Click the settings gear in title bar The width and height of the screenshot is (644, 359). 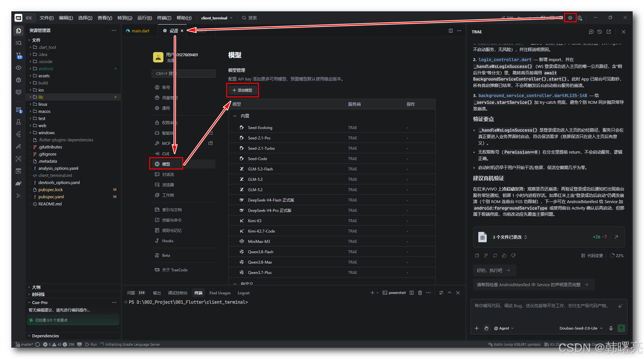point(570,18)
